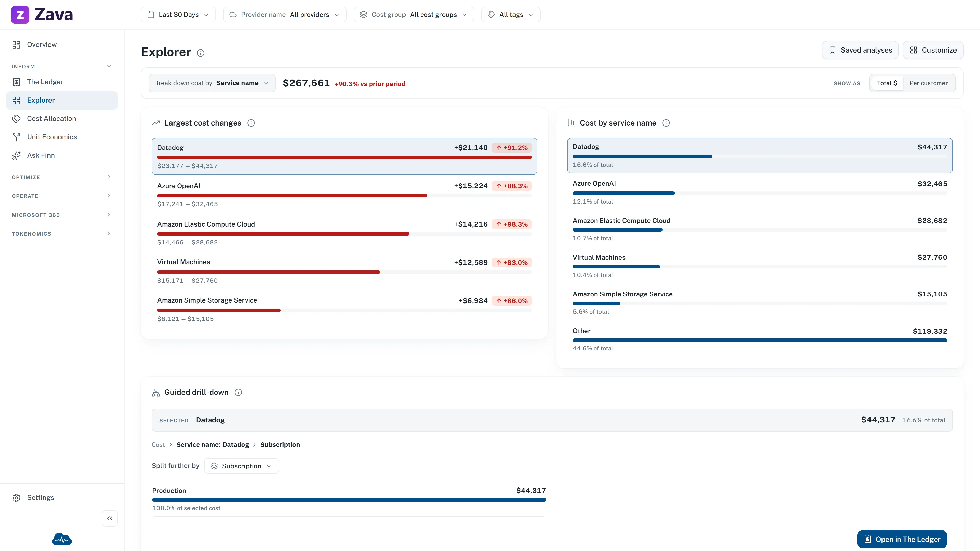Click the Zava logo icon
Screen dimensions: 980x551
20,15
